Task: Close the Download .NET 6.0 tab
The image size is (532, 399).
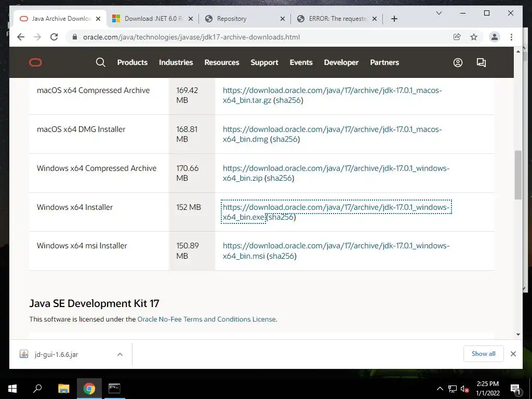Action: pos(191,19)
